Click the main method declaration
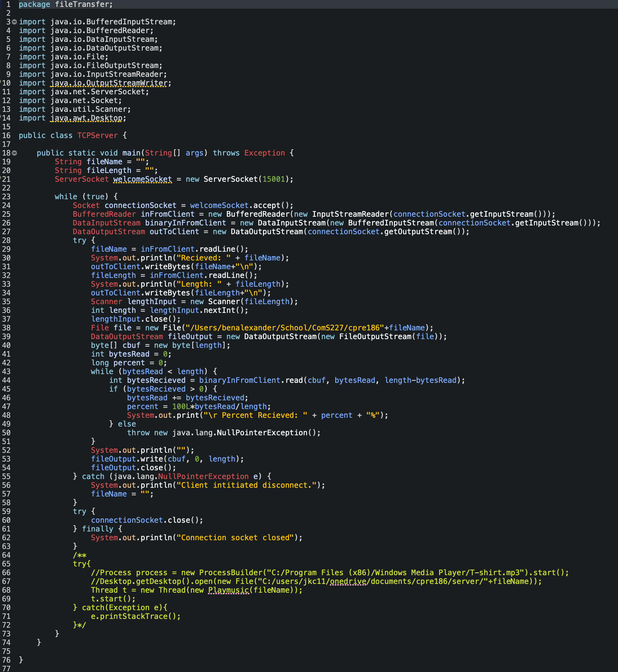Viewport: 618px width, 672px height. (x=165, y=153)
